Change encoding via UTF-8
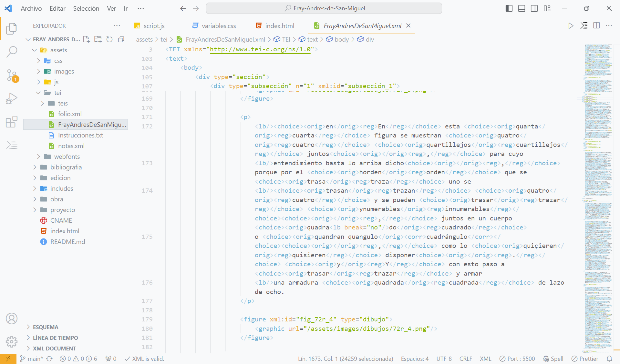The height and width of the screenshot is (364, 620). tap(444, 359)
